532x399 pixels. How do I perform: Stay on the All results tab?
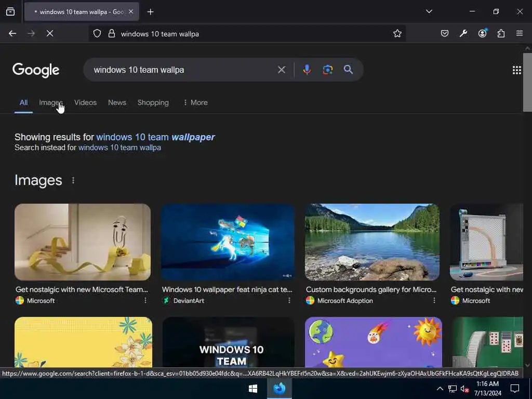coord(23,102)
